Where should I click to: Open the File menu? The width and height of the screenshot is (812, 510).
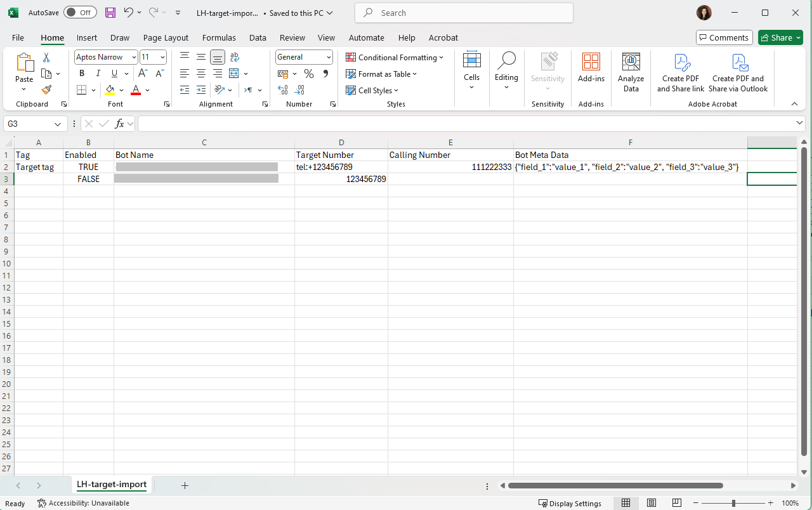click(x=18, y=37)
